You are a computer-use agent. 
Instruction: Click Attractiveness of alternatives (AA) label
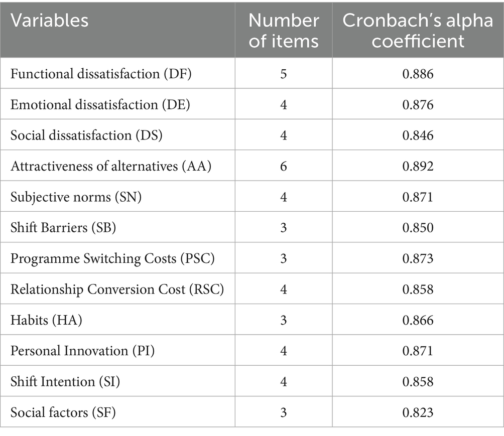(x=111, y=167)
